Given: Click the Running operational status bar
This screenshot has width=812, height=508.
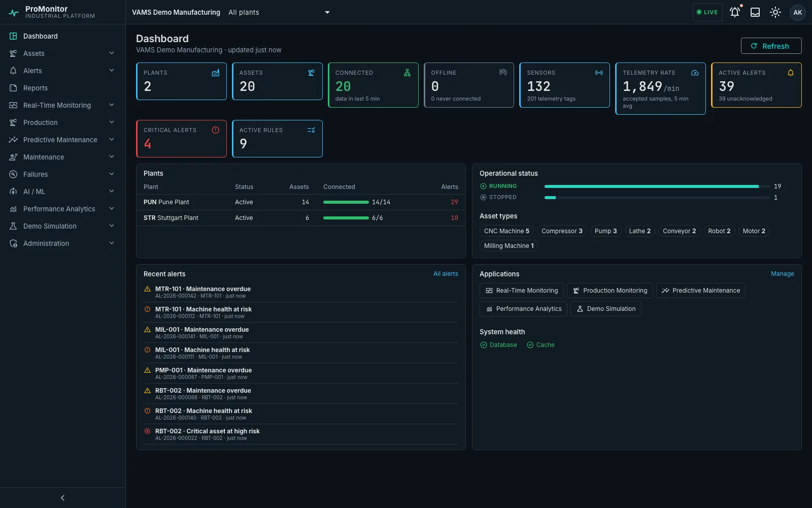Looking at the screenshot, I should (657, 186).
